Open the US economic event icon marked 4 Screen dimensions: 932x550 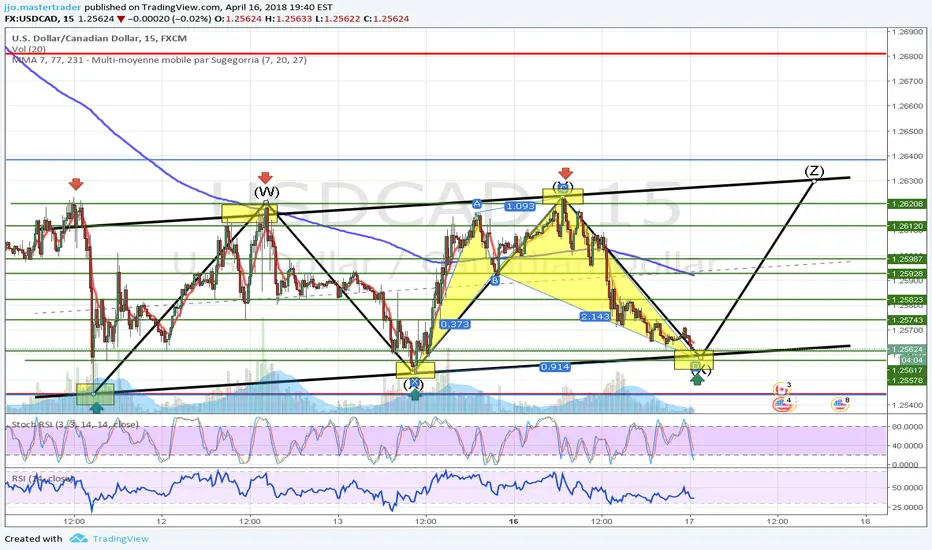click(781, 405)
